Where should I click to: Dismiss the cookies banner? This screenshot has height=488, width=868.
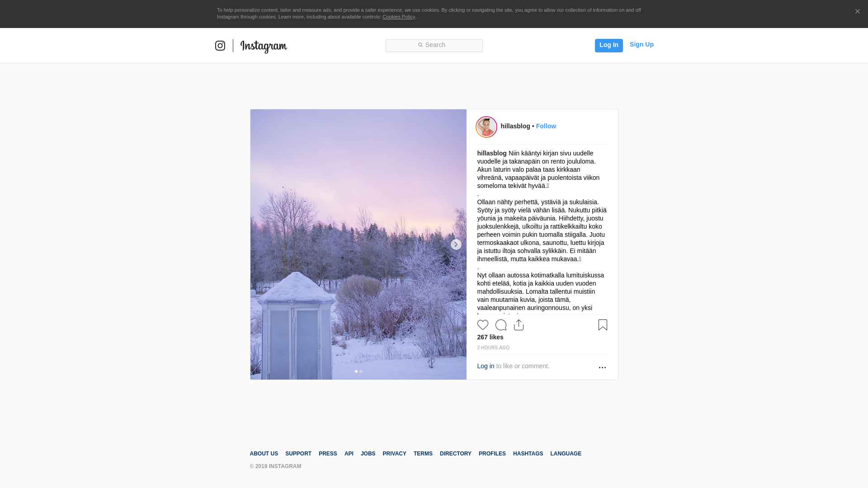coord(857,12)
